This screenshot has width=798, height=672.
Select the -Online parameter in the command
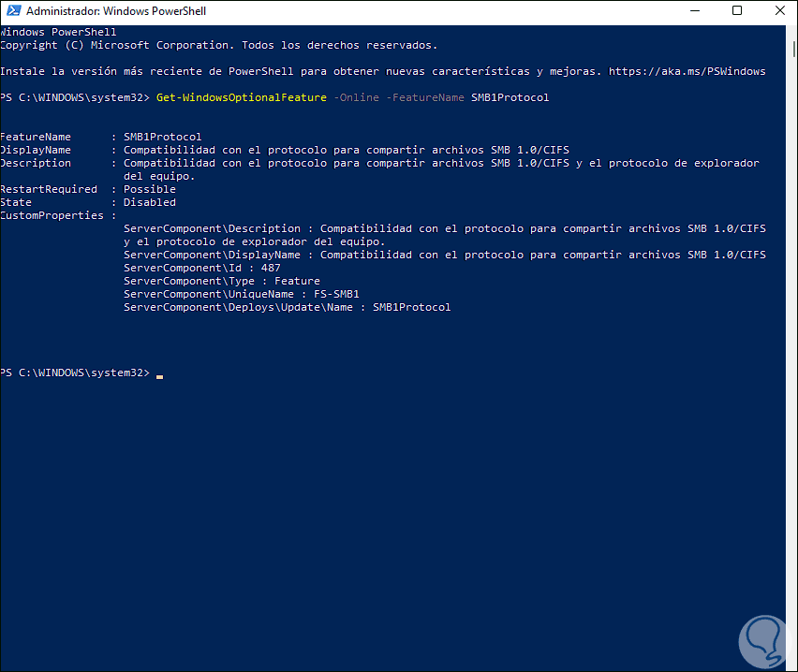tap(356, 97)
